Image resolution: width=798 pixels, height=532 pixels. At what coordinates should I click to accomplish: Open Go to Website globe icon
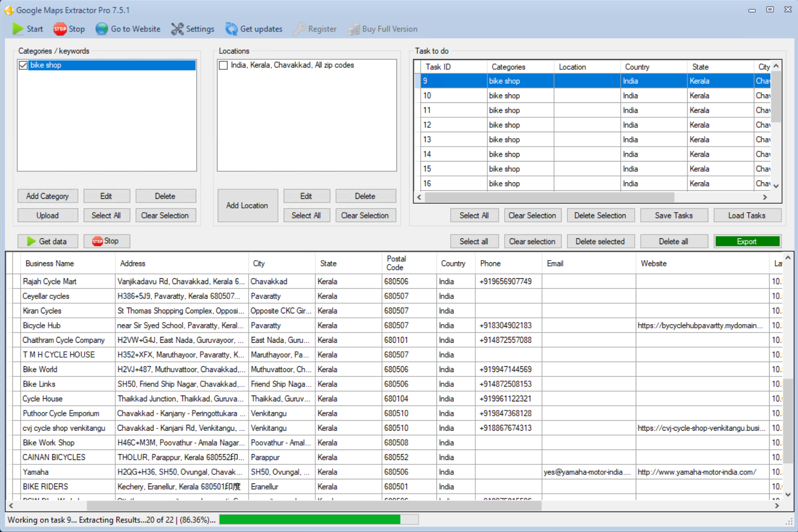coord(102,29)
